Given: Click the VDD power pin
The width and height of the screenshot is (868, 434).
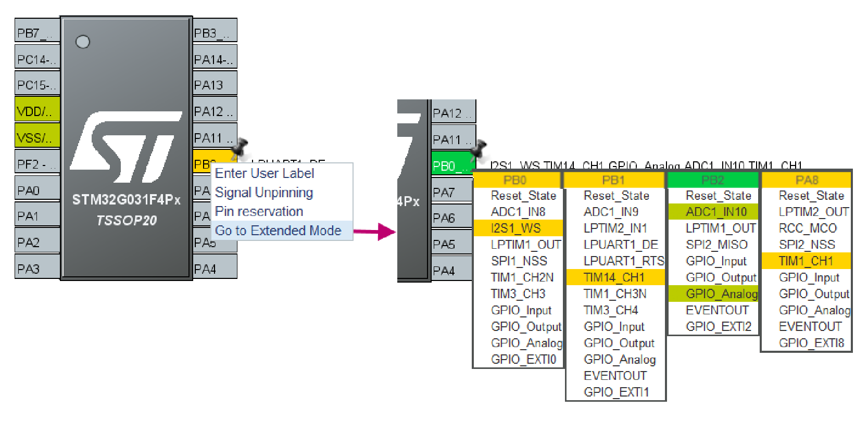Looking at the screenshot, I should (x=37, y=109).
